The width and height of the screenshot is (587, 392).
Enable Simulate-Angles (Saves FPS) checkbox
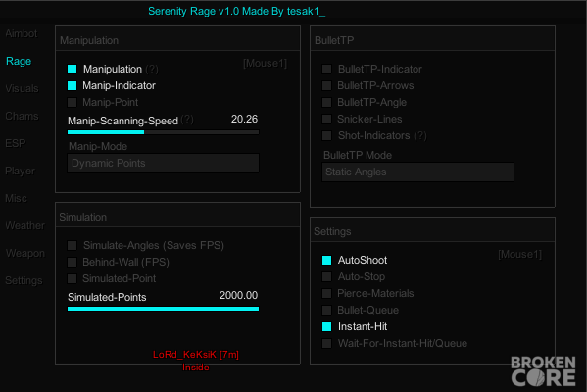tap(72, 245)
